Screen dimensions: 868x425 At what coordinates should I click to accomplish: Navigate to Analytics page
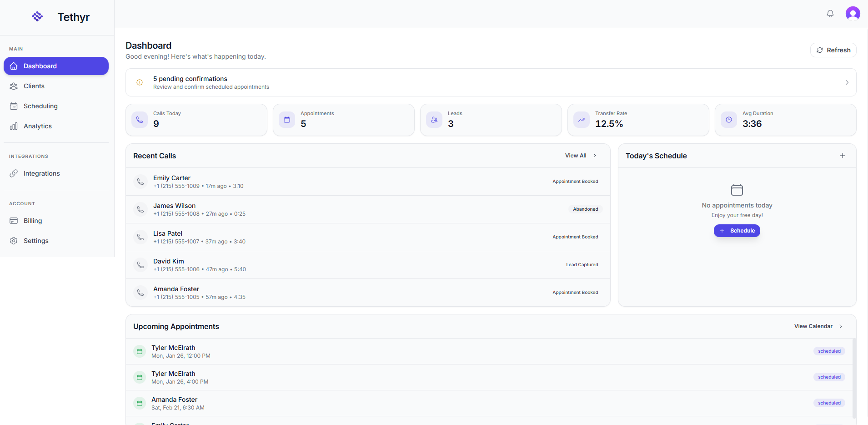(37, 126)
